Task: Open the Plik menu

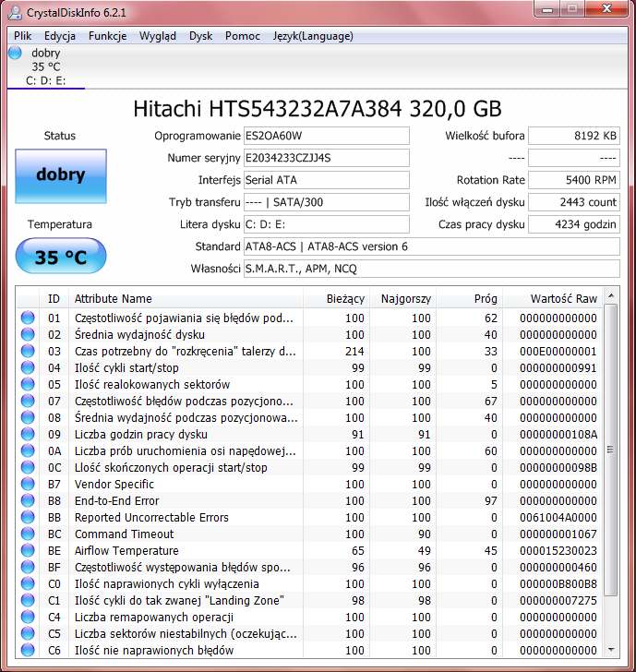Action: pyautogui.click(x=22, y=36)
